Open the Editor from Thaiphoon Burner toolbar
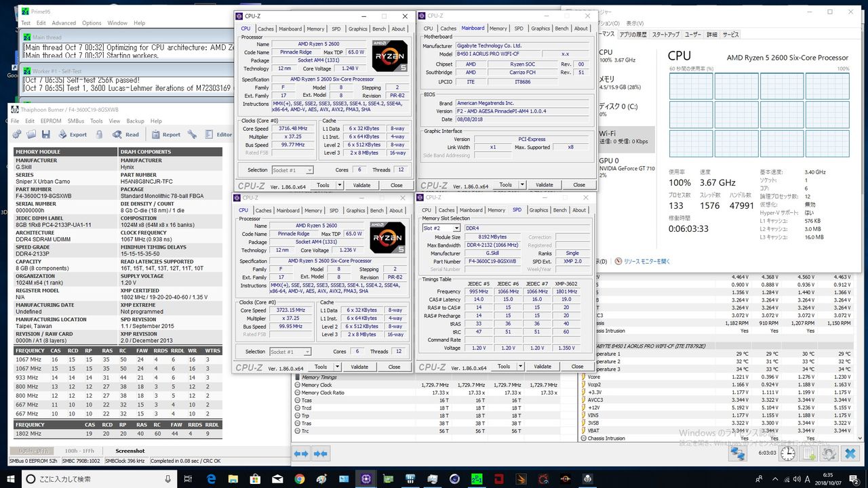Screen dimensions: 868x488 pos(218,134)
